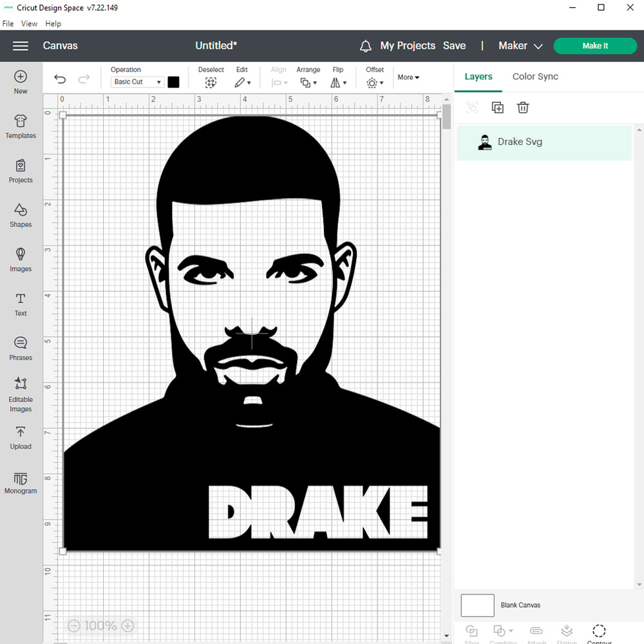
Task: Open the black operation color swatch
Action: click(173, 82)
